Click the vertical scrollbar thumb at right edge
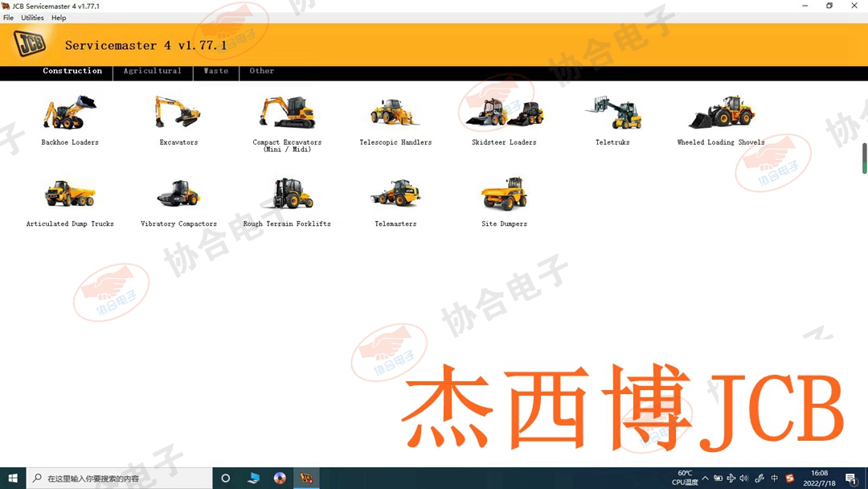The height and width of the screenshot is (489, 868). pos(864,158)
